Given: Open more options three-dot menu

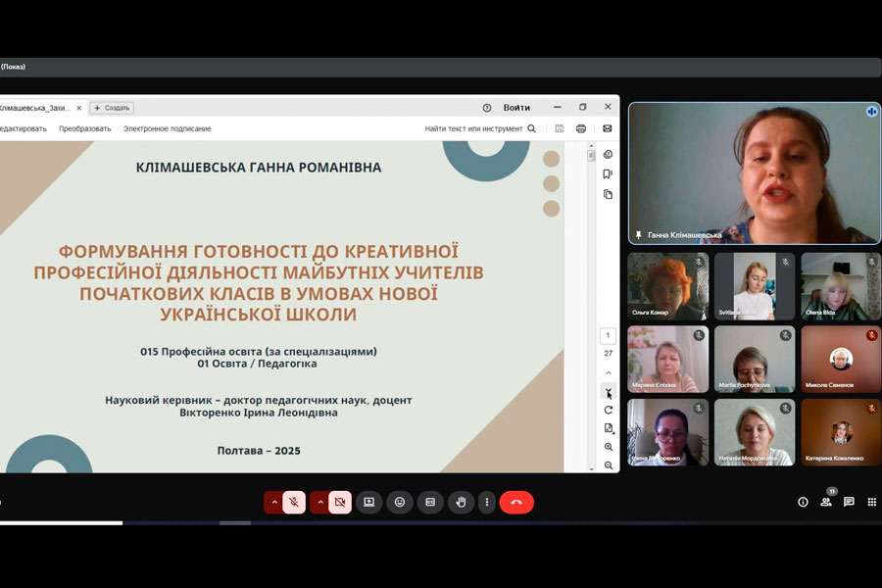Looking at the screenshot, I should click(487, 502).
